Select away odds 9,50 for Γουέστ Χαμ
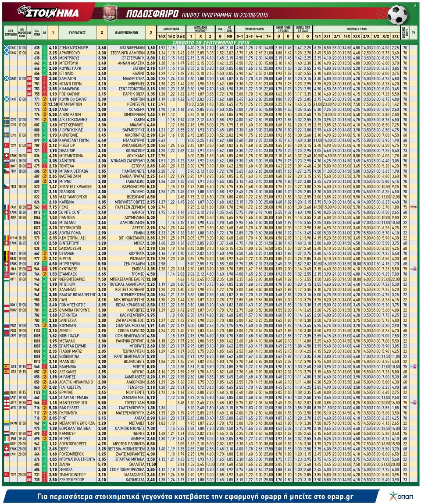The height and width of the screenshot is (504, 421). 151,402
